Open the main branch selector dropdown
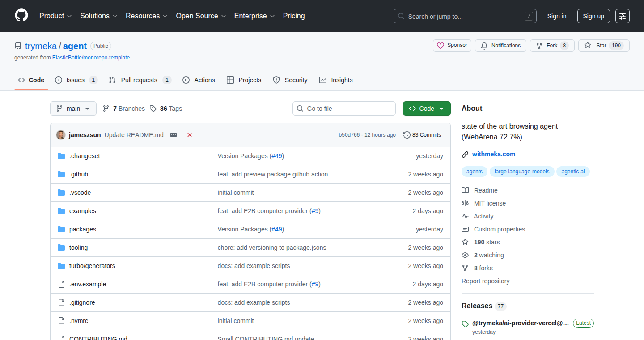 point(73,109)
